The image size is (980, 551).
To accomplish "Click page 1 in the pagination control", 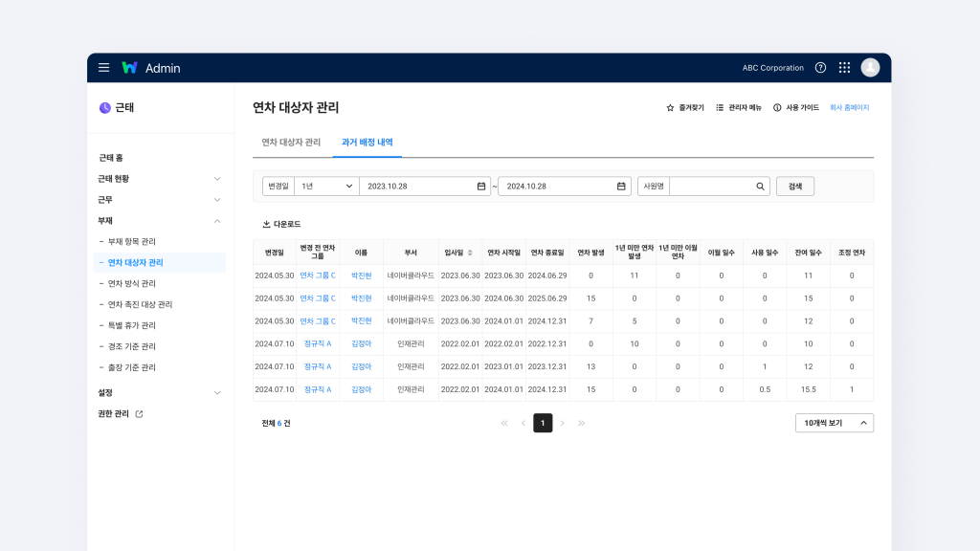I will point(543,422).
